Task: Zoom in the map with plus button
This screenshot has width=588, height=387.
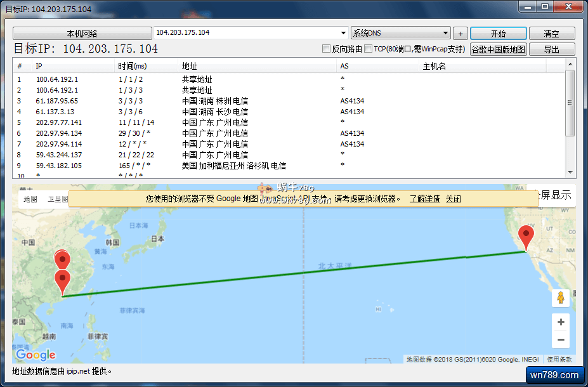Action: 560,322
